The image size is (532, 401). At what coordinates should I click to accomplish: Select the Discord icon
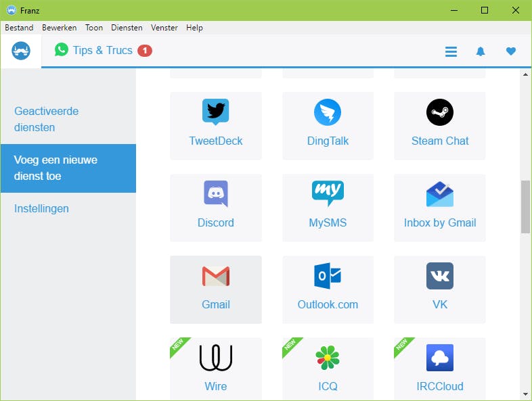click(216, 194)
